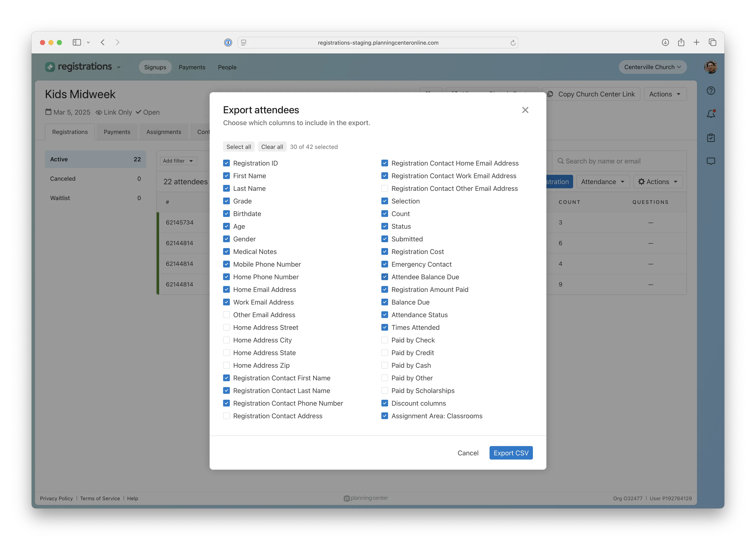Screen dimensions: 756x540
Task: Toggle the Emergency Contact checkbox
Action: coord(385,264)
